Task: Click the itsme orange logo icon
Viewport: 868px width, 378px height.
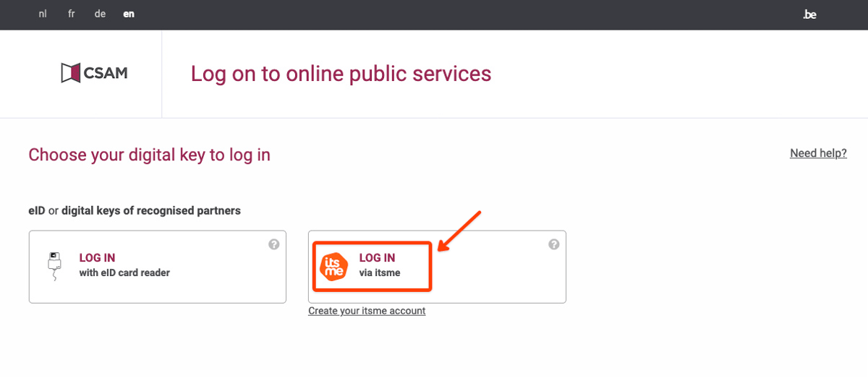Action: pos(334,266)
